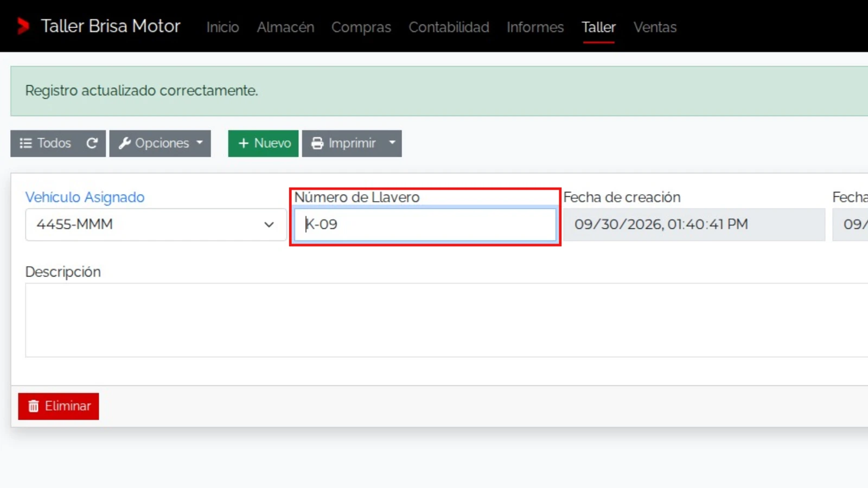Open the Opciones dropdown menu
Image resolution: width=868 pixels, height=488 pixels.
click(x=160, y=143)
